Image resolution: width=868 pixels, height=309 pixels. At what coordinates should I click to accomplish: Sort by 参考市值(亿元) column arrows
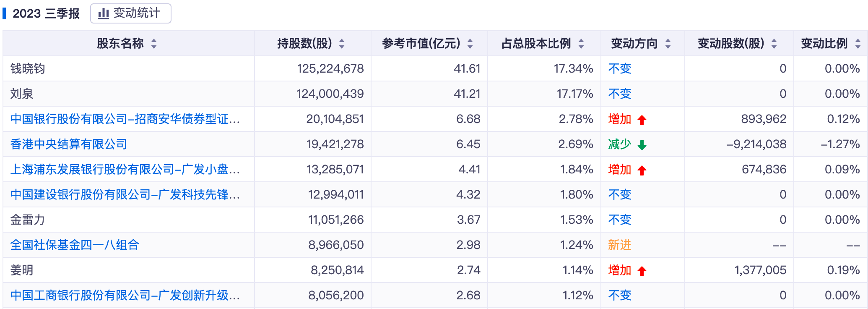[x=470, y=43]
